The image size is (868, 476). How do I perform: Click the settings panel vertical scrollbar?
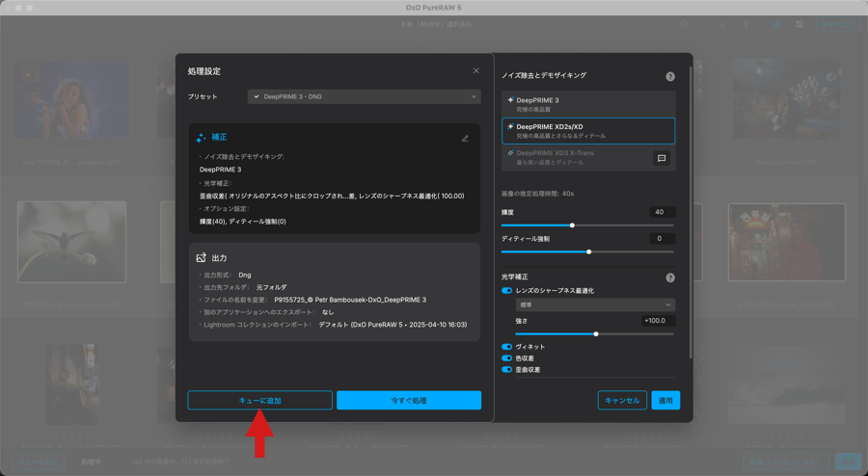pos(690,213)
